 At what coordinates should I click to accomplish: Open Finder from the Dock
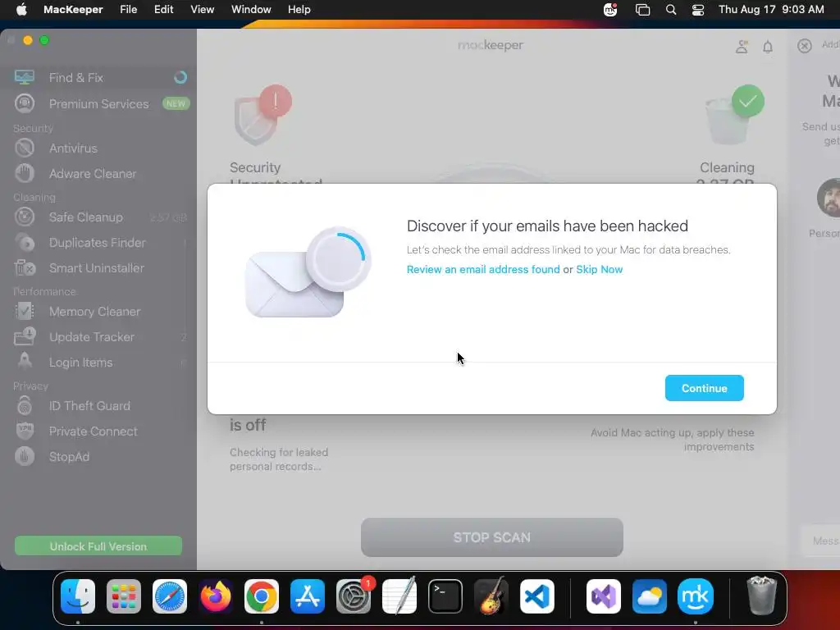78,596
